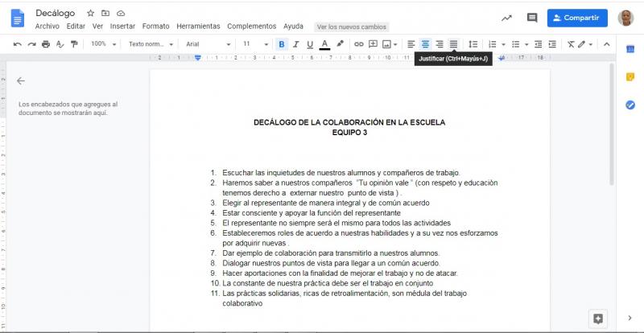Justify the paragraph text
Viewport: 644px width, 333px height.
453,44
